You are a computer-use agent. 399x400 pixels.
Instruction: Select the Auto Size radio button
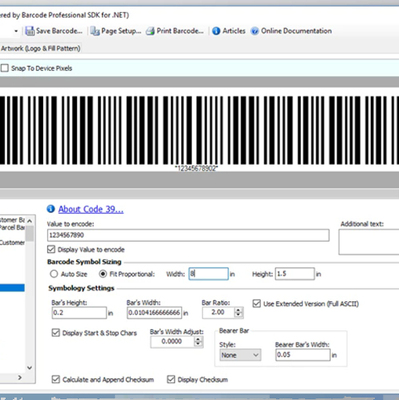pos(54,274)
